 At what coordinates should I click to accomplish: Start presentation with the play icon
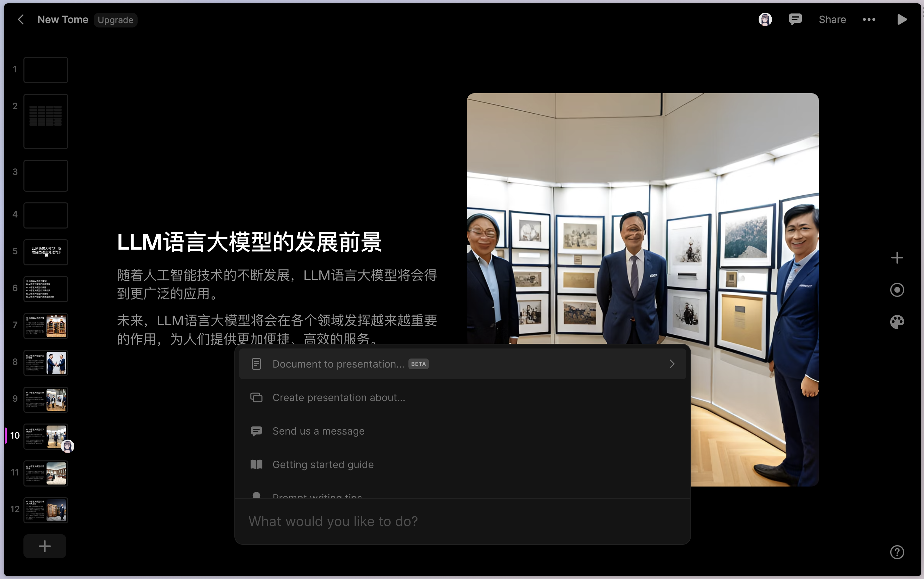click(902, 19)
